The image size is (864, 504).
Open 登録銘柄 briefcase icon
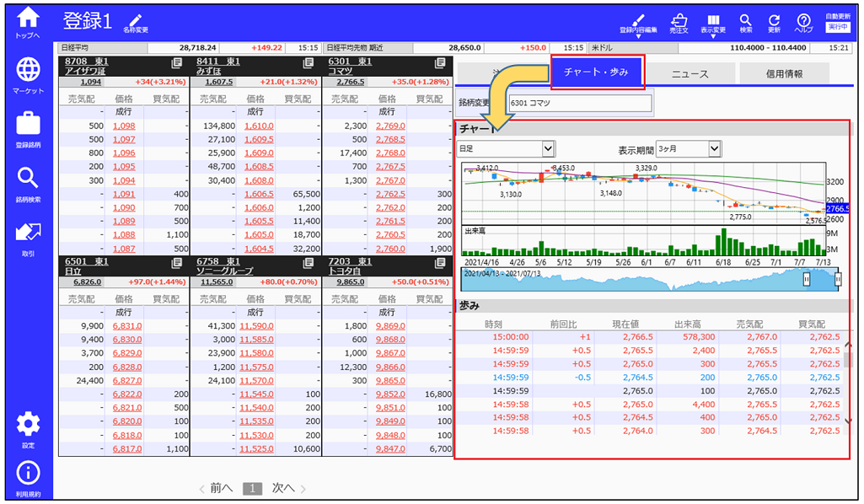click(x=28, y=128)
